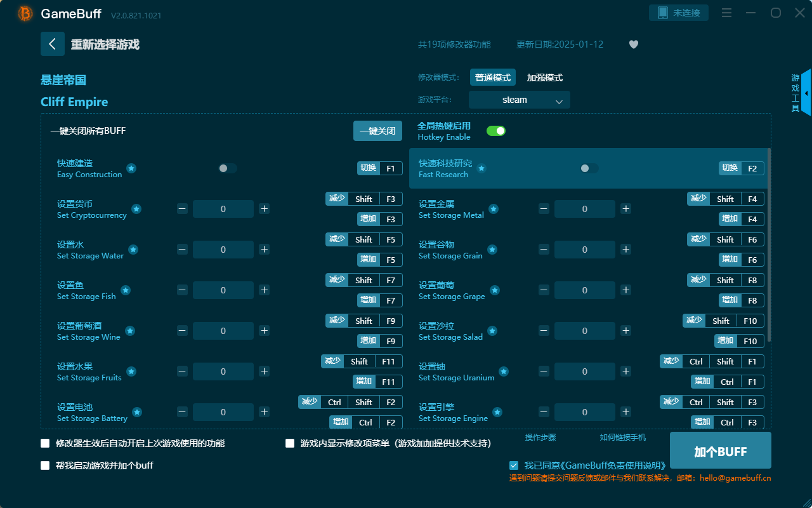The width and height of the screenshot is (812, 508).
Task: Uncheck the GameBuff 免责使用说明 agreement checkbox
Action: pyautogui.click(x=514, y=464)
